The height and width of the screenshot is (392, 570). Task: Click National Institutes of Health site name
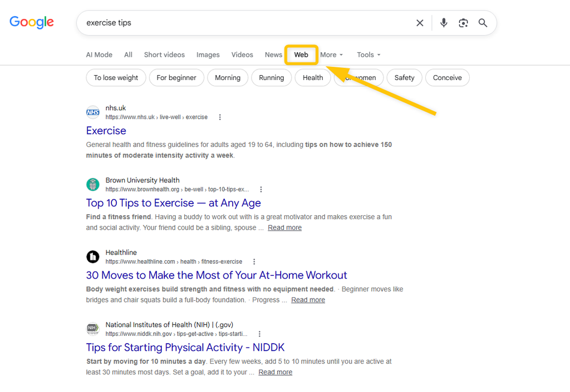click(169, 325)
